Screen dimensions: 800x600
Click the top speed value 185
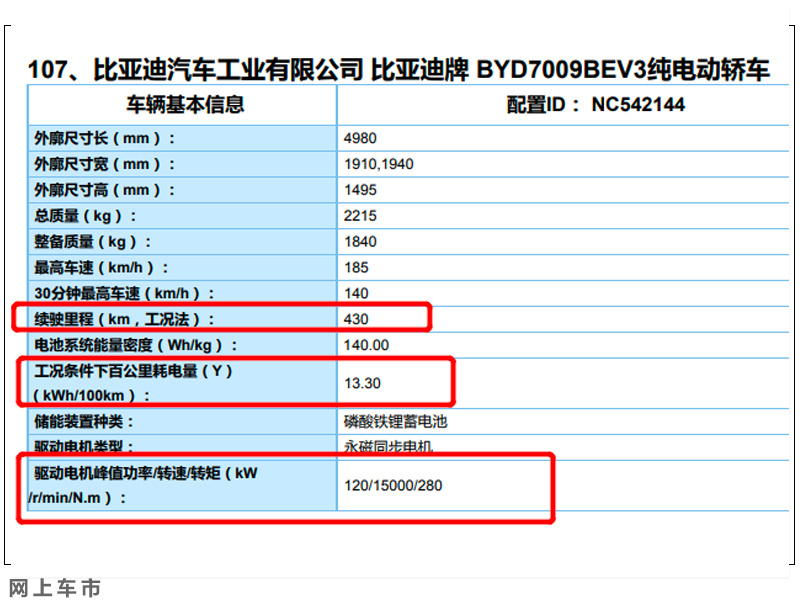point(356,268)
